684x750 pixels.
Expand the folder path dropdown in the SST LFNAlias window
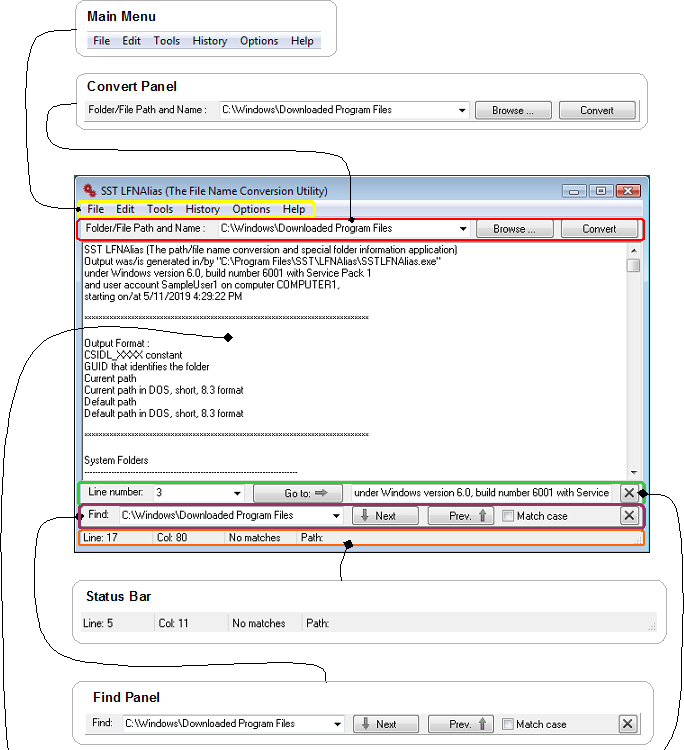[463, 229]
